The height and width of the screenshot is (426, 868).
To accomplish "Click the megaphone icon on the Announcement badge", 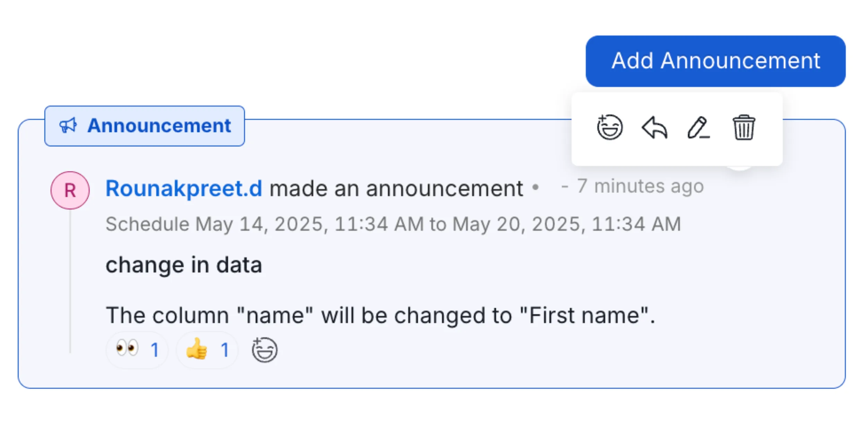I will point(68,126).
